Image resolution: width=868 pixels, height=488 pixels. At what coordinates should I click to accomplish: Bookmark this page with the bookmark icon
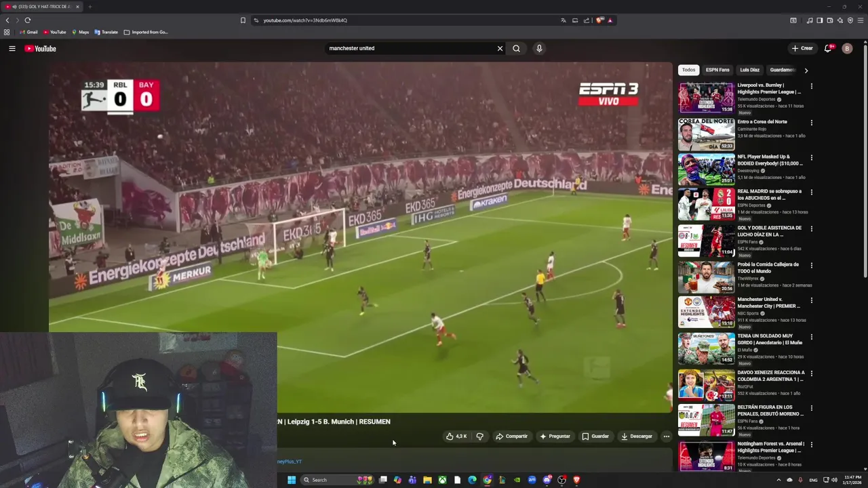click(x=243, y=20)
